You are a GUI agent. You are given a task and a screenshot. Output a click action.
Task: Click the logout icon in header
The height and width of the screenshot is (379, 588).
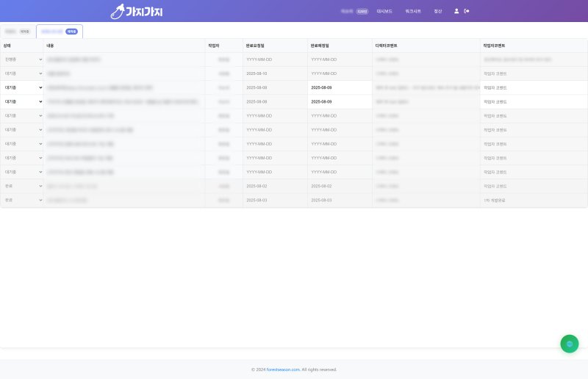pyautogui.click(x=467, y=11)
